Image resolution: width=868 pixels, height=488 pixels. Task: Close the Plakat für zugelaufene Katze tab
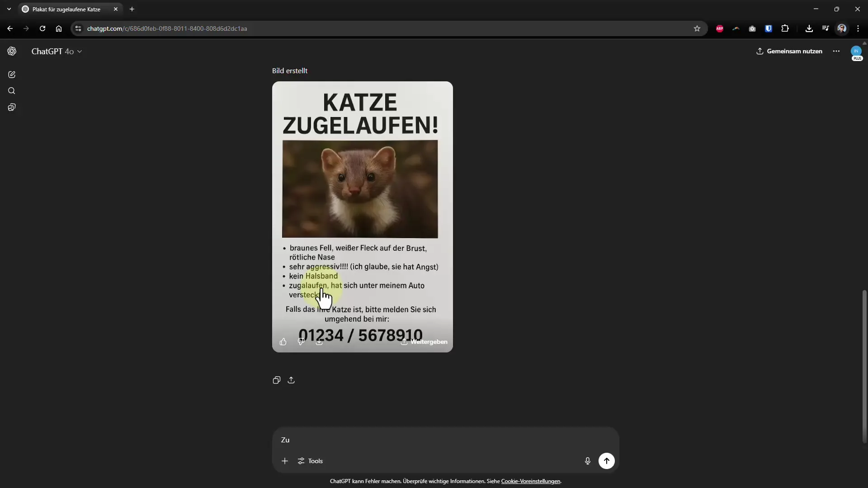(116, 9)
